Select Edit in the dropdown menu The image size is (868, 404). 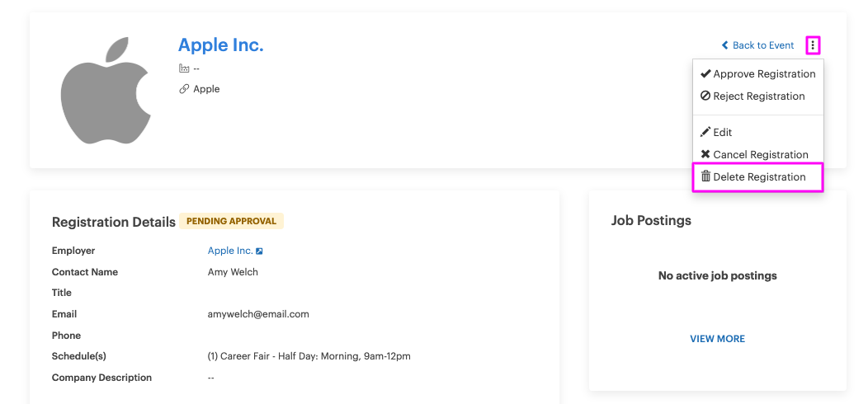(x=757, y=132)
